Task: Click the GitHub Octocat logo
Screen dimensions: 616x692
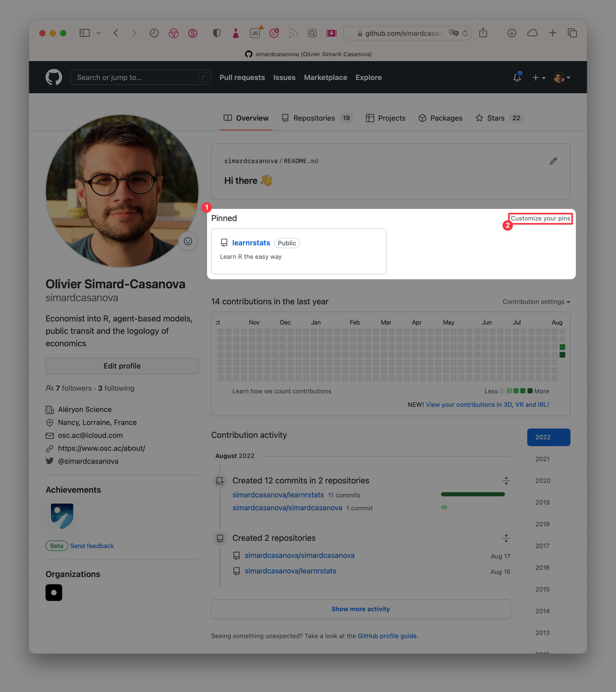Action: pos(54,77)
